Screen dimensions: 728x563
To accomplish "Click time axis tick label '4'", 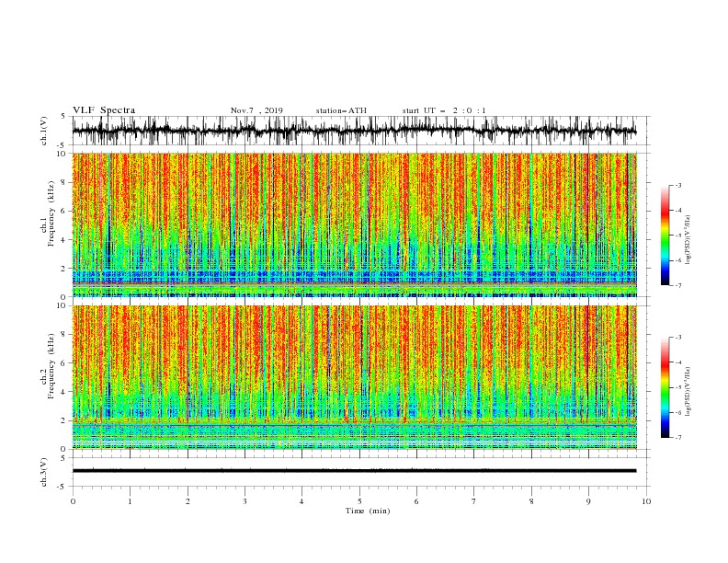I will (302, 501).
